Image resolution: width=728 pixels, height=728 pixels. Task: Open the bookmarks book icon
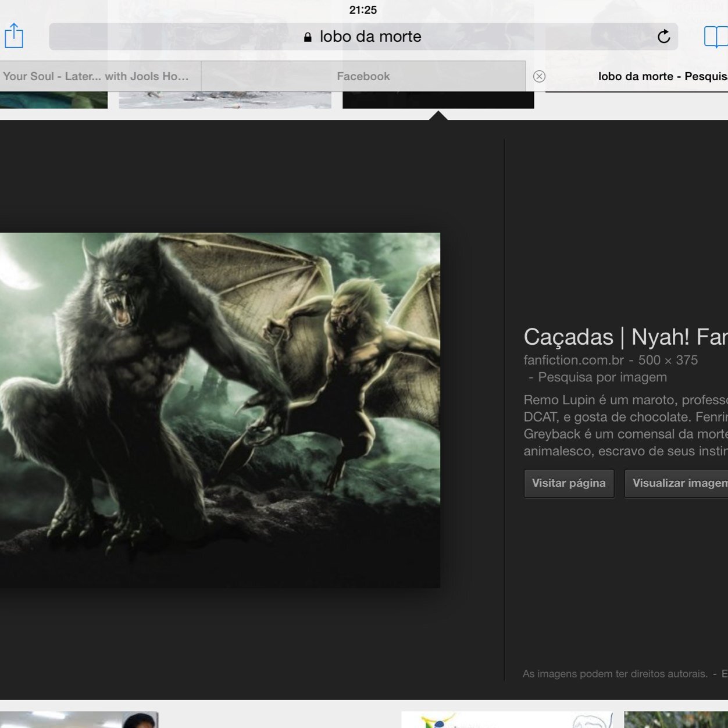pyautogui.click(x=715, y=37)
